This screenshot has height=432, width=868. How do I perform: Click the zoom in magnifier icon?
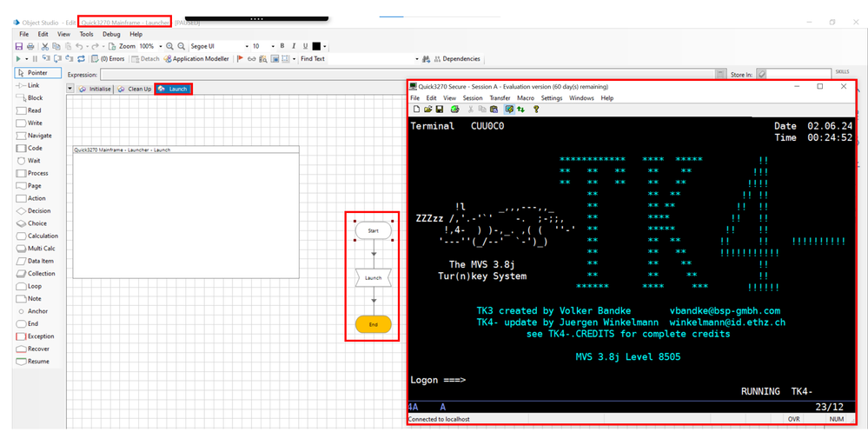click(169, 46)
